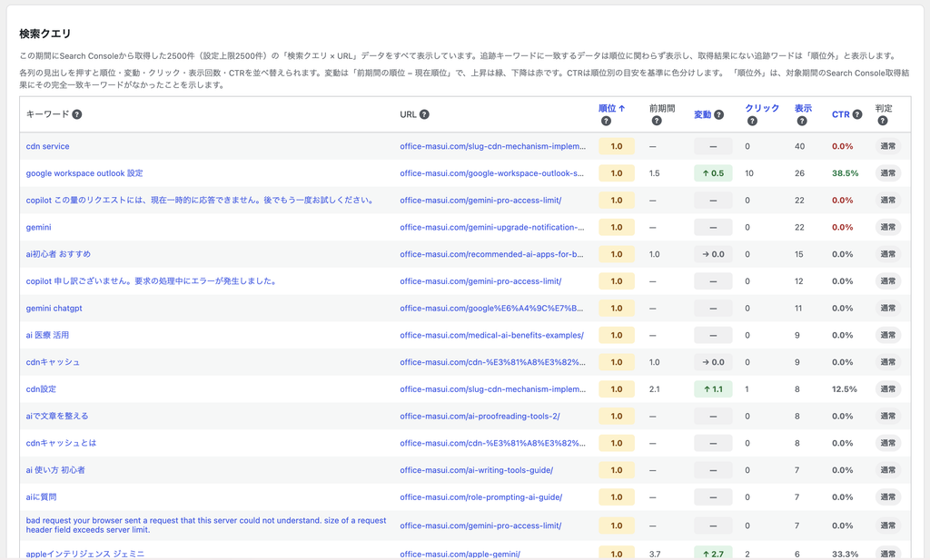Open copilot 申し訳ございません keyword link
The image size is (930, 560).
pyautogui.click(x=152, y=280)
